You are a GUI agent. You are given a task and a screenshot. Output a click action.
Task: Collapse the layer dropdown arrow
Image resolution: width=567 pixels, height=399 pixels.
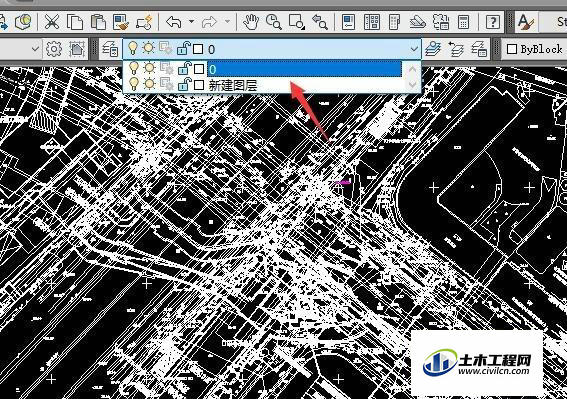[x=414, y=48]
